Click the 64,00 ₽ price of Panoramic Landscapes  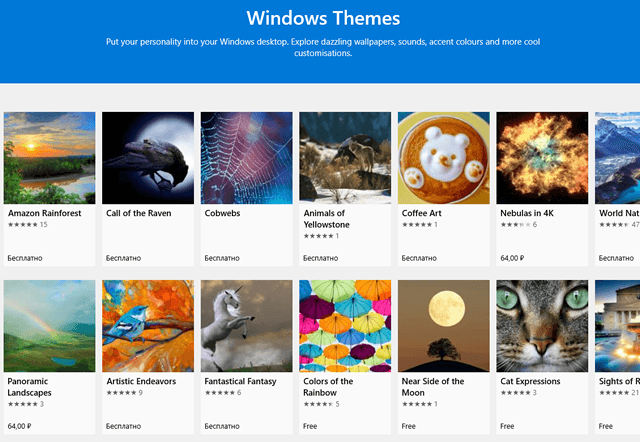19,426
